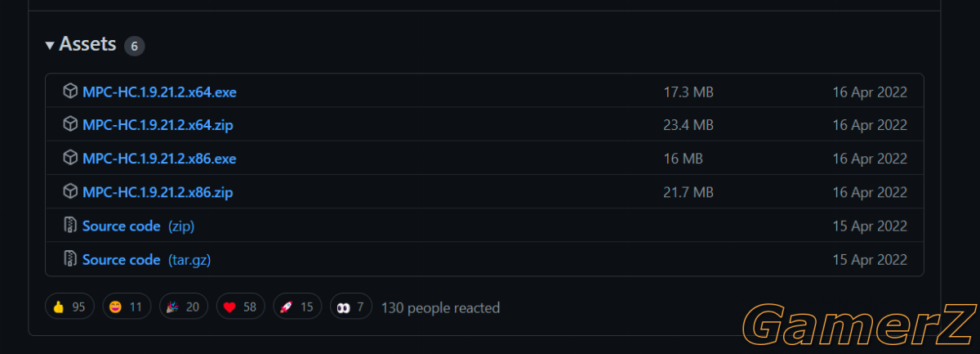
Task: Click package icon beside MPC-HC.1.9.21.2.x64.zip
Action: (x=70, y=125)
